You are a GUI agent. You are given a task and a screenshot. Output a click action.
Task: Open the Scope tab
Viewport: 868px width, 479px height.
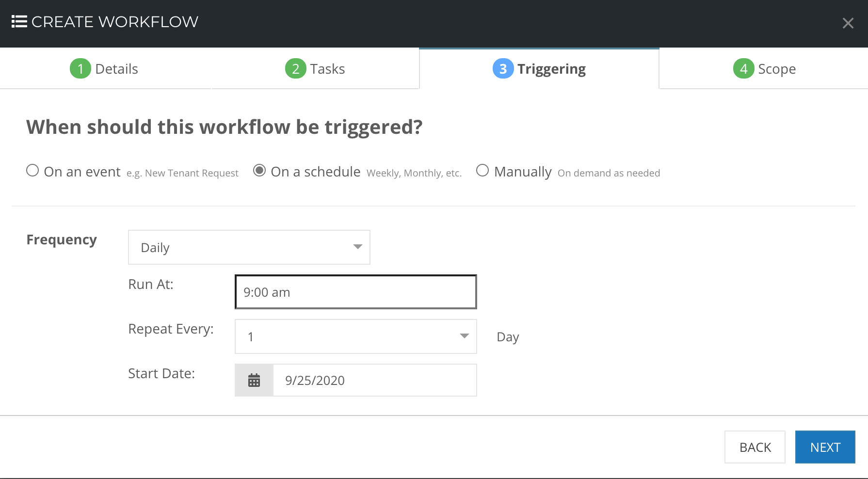point(764,68)
